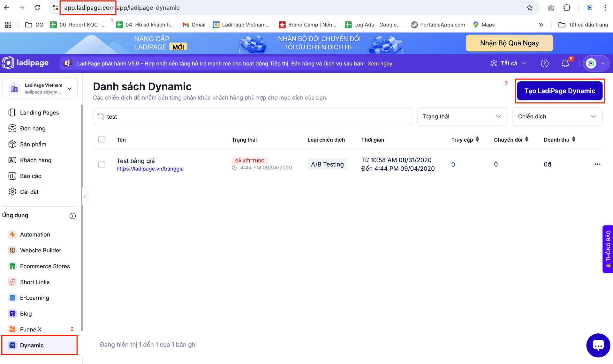
Task: Open notifications bell icon
Action: pos(565,63)
